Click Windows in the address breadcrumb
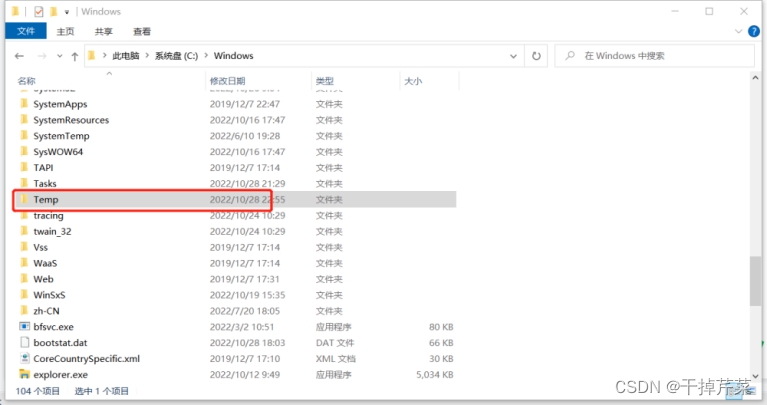The width and height of the screenshot is (767, 405). [x=233, y=56]
